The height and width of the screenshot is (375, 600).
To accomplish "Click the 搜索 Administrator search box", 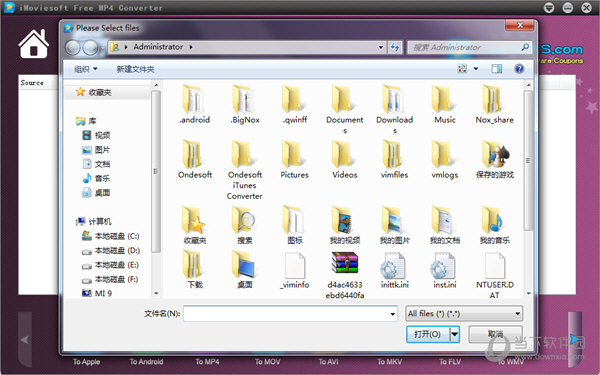I will [469, 47].
